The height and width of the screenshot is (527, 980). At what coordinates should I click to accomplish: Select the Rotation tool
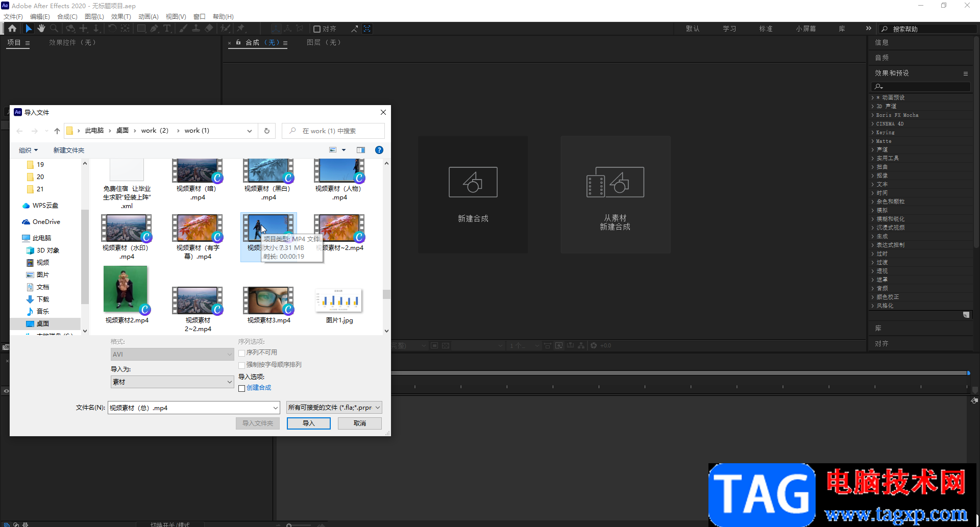coord(112,29)
